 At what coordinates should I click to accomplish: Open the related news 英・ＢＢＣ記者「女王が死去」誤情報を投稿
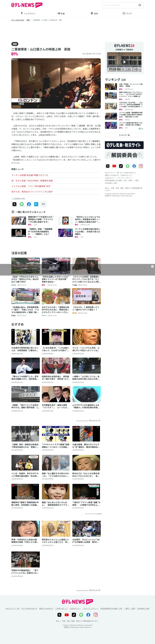tap(32, 181)
